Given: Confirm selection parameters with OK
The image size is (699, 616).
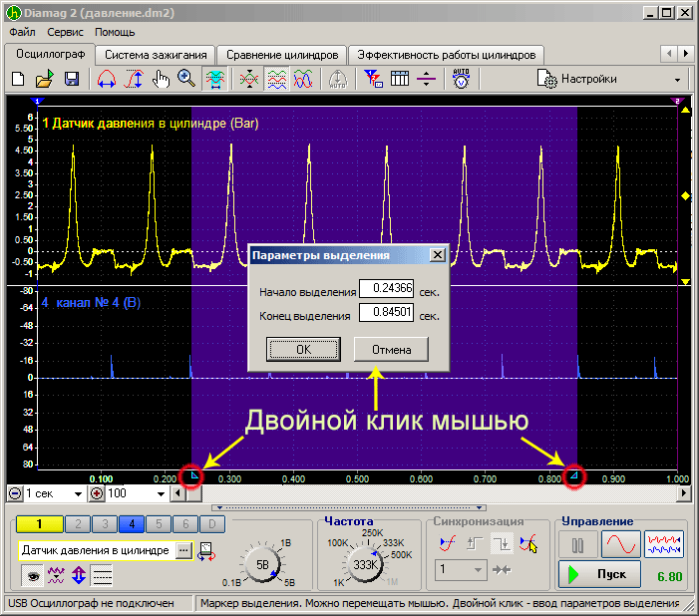Looking at the screenshot, I should [x=303, y=349].
